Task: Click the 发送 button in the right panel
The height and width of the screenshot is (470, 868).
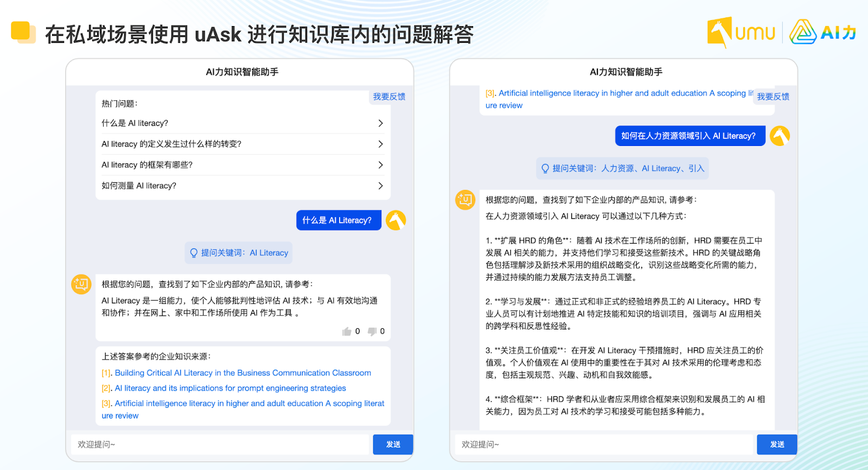Action: (x=777, y=444)
